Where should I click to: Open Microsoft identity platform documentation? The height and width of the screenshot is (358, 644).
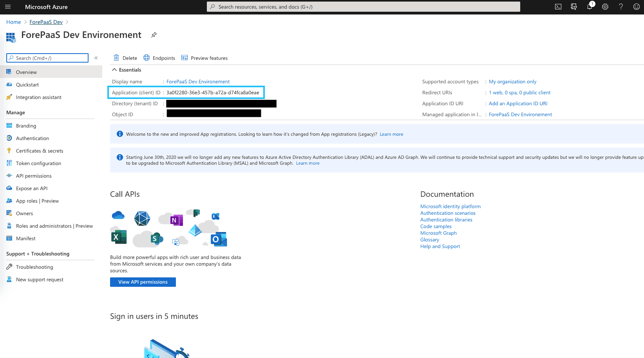click(450, 206)
